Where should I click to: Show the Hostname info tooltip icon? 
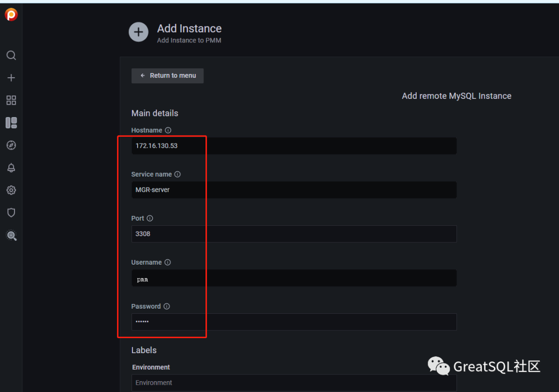point(168,130)
